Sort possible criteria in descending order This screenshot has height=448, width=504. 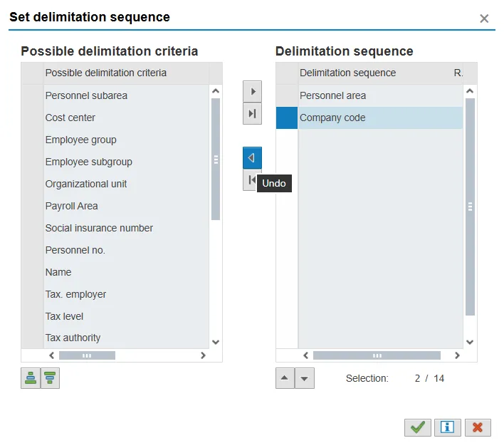50,378
